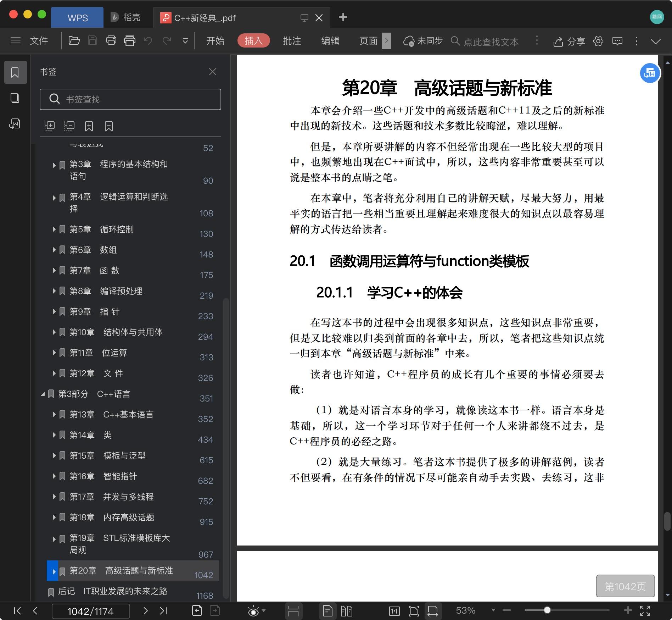Screen dimensions: 672x620
Task: Go to the previous page
Action: point(35,610)
